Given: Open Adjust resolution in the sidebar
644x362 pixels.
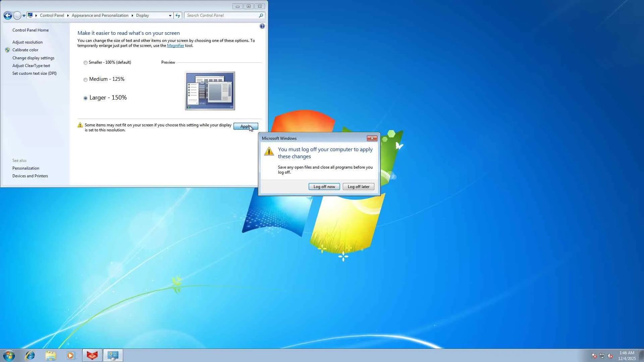Looking at the screenshot, I should pos(28,42).
